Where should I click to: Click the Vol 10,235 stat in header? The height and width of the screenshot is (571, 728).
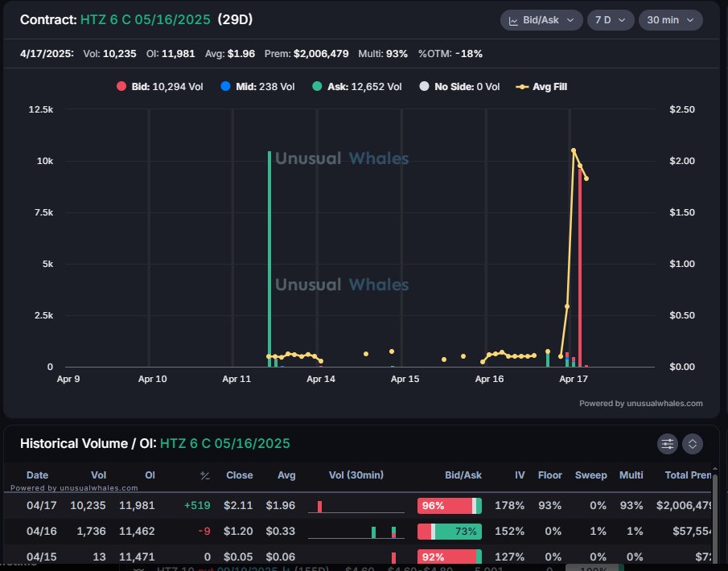(109, 54)
